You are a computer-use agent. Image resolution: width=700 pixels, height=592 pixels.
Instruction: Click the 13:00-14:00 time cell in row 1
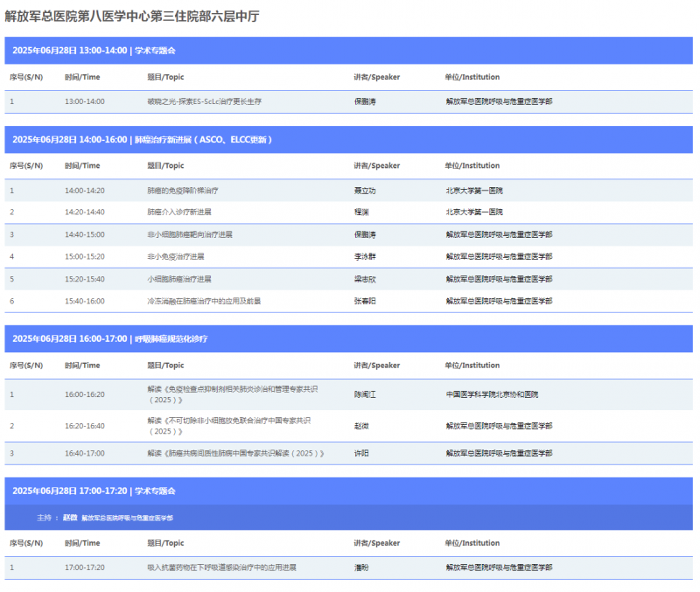click(85, 101)
